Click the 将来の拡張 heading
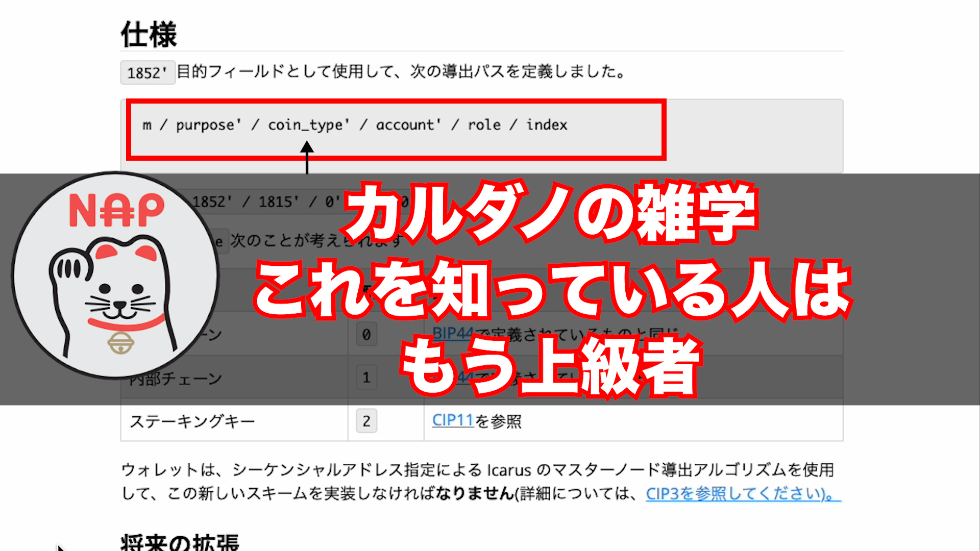The height and width of the screenshot is (551, 980). tap(180, 542)
